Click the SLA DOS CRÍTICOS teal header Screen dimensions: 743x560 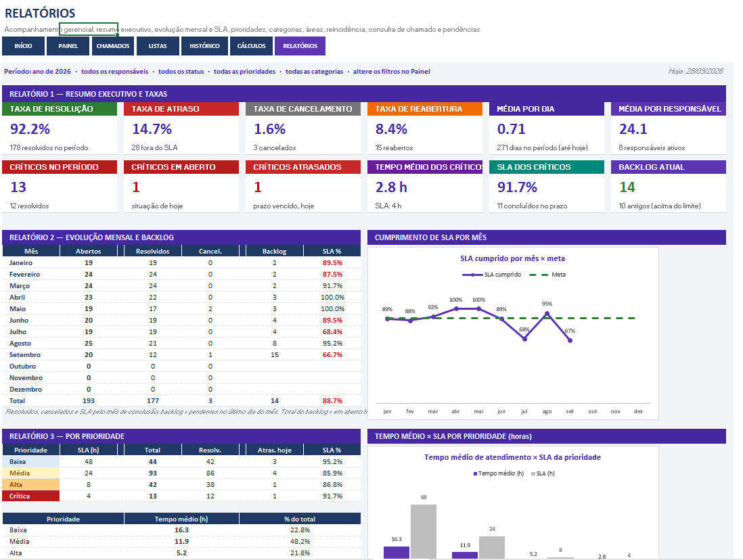(546, 167)
